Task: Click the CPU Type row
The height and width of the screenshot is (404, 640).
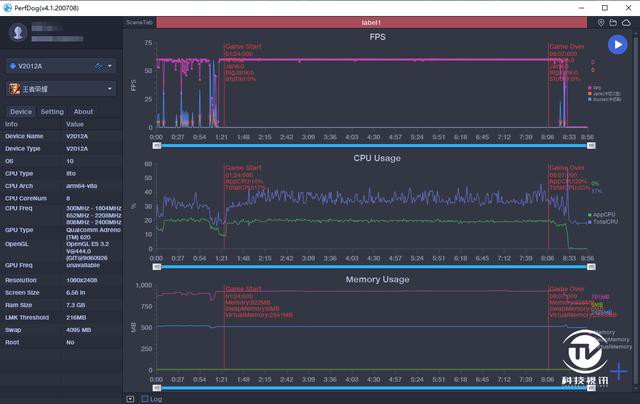Action: click(61, 173)
